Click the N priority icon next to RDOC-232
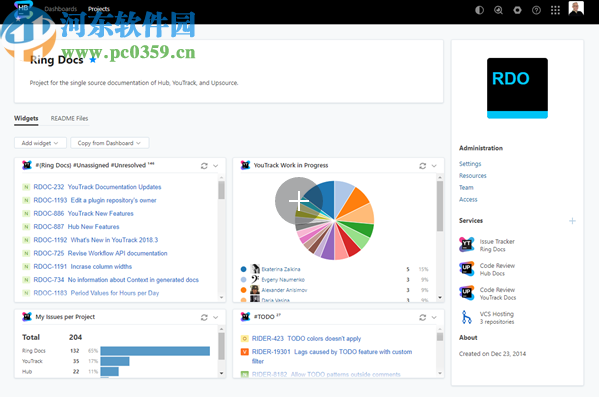The image size is (608, 397). tap(26, 187)
